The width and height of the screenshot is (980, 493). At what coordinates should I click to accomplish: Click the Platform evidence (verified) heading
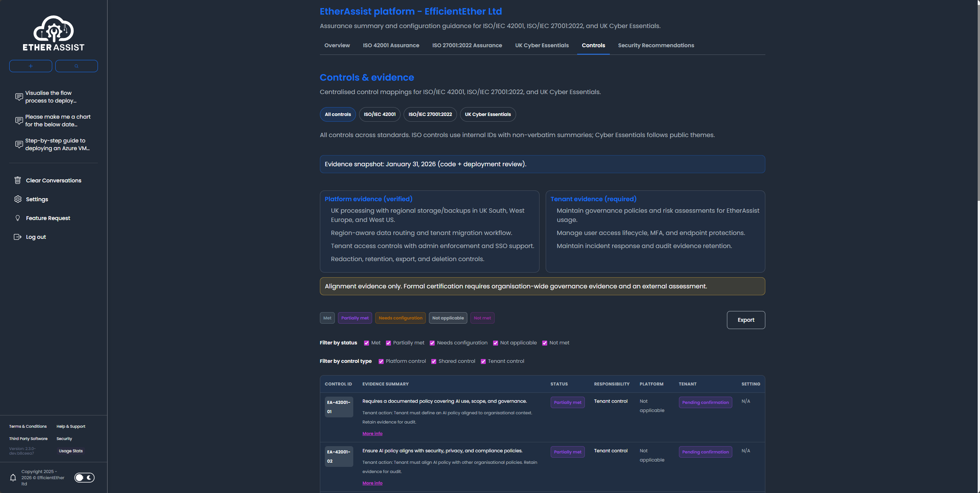click(x=369, y=199)
